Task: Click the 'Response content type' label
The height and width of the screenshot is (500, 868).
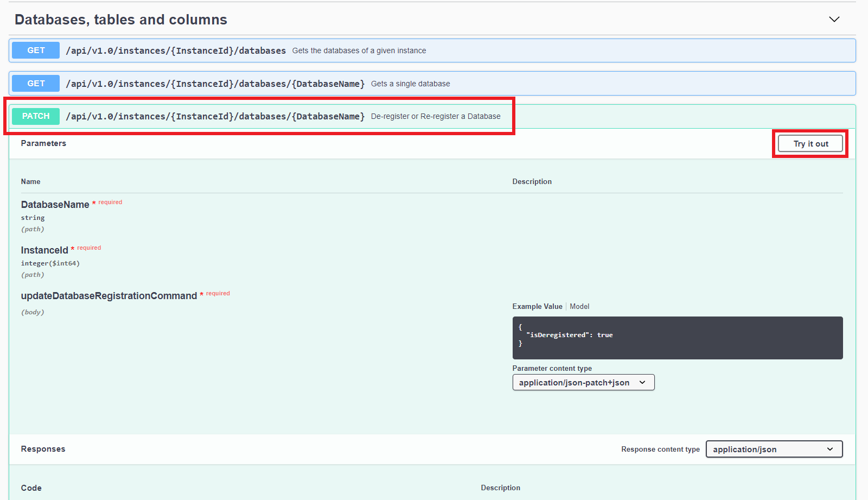Action: [x=660, y=449]
